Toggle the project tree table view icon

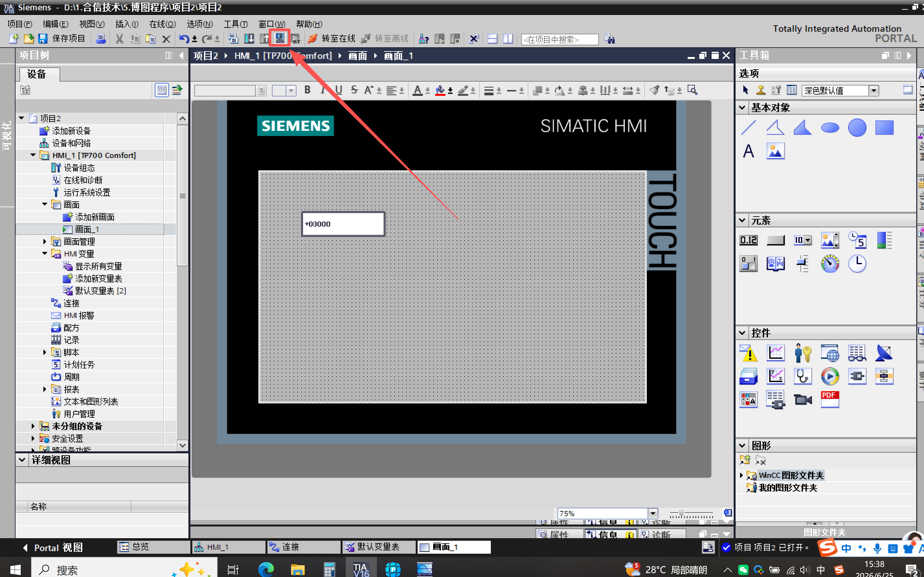click(162, 90)
